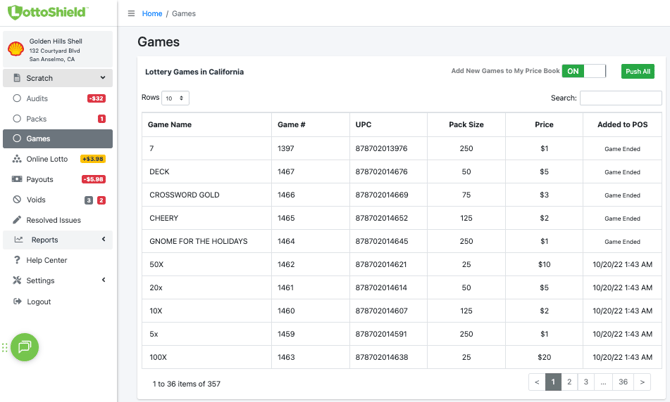Click the Logout arrow icon
Image resolution: width=670 pixels, height=402 pixels.
(17, 301)
